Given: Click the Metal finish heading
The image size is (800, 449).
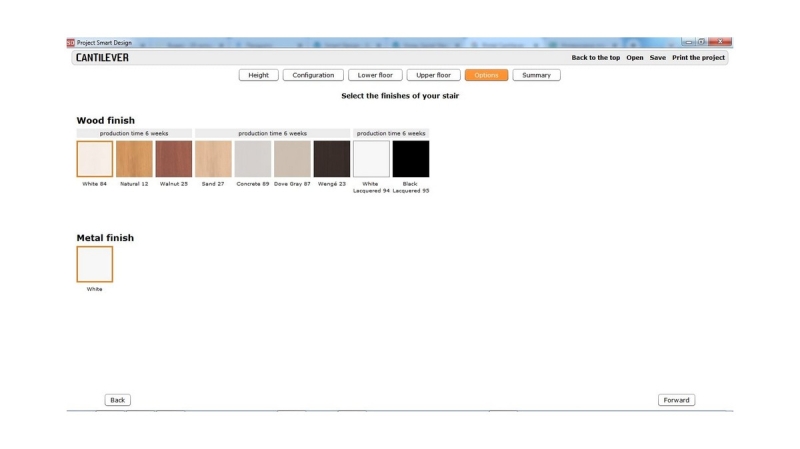Looking at the screenshot, I should (105, 238).
